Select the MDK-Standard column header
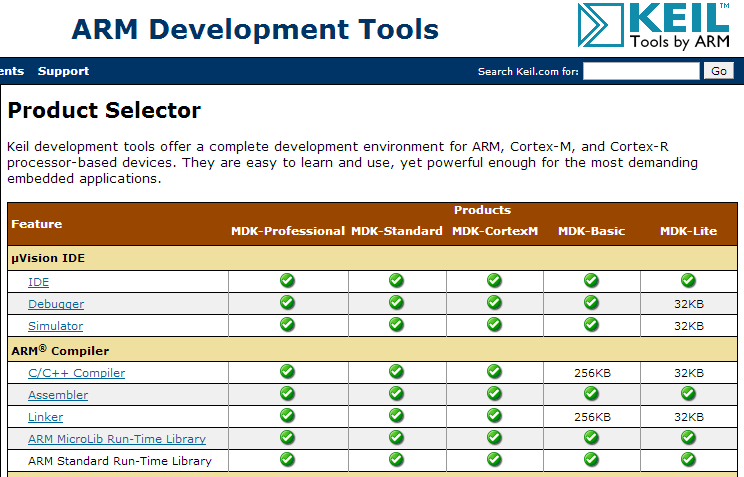Screen dimensions: 744x477 point(397,231)
